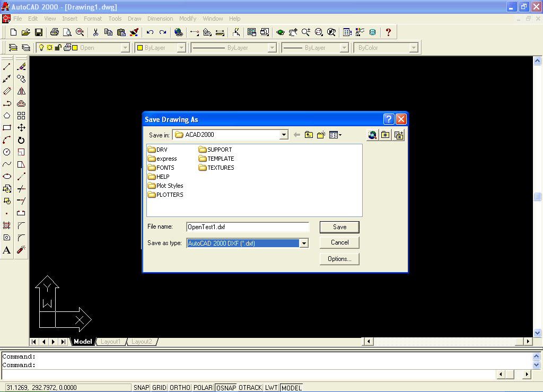Select the Polygon draw tool
The image size is (543, 392).
pos(6,115)
